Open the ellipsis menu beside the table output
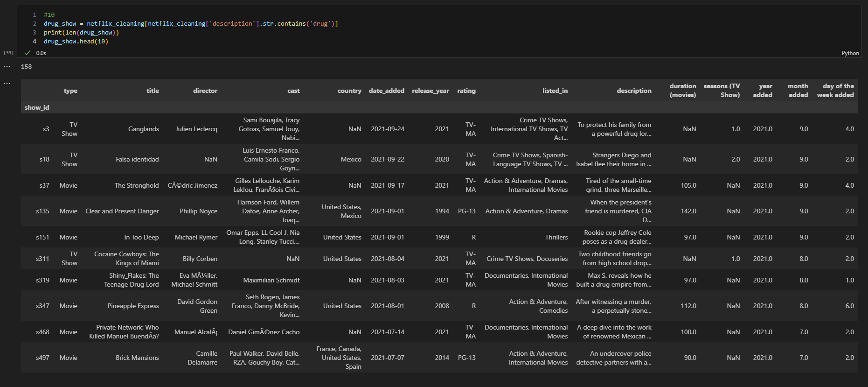Viewport: 868px width, 387px height. (x=7, y=84)
